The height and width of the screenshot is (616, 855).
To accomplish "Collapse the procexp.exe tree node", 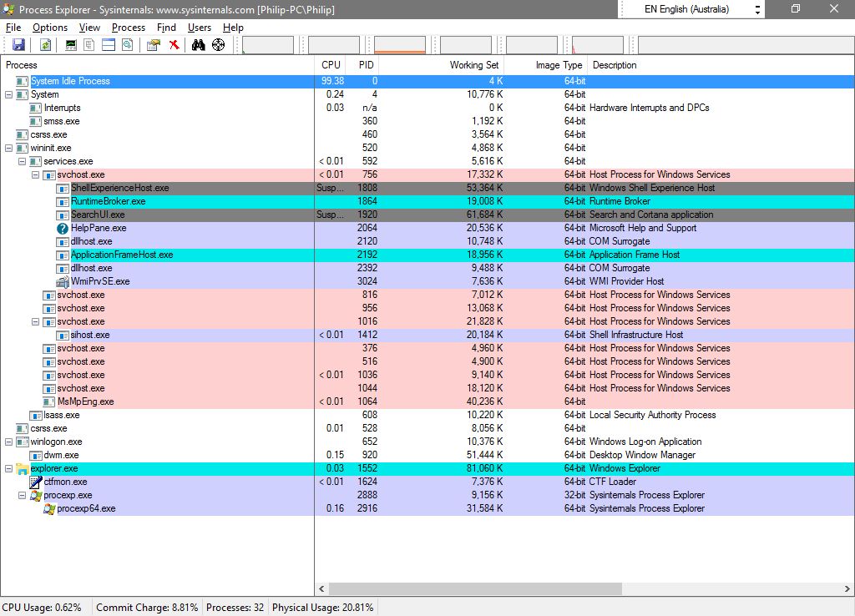I will (x=22, y=496).
